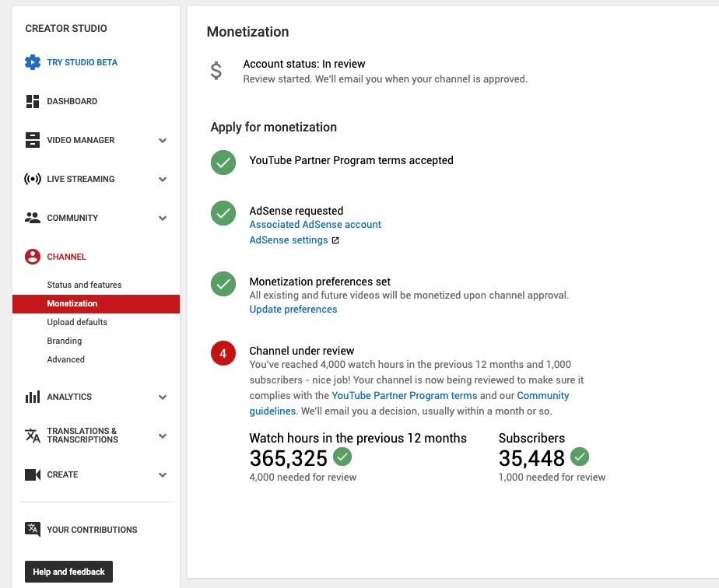Click the external link icon after AdSense settings
This screenshot has width=719, height=588.
click(x=335, y=240)
